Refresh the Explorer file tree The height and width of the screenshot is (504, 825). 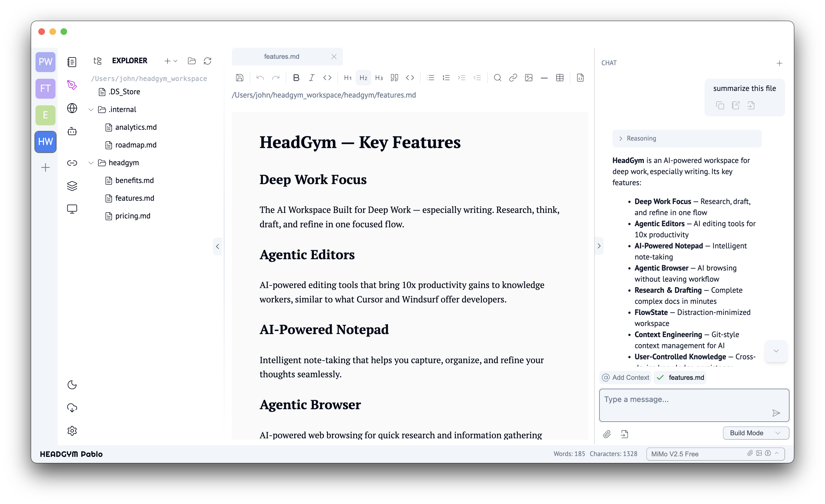[x=207, y=61]
